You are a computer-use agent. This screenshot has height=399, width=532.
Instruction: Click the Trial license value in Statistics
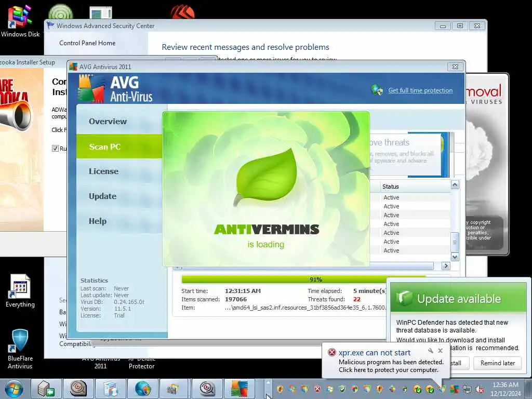(119, 315)
